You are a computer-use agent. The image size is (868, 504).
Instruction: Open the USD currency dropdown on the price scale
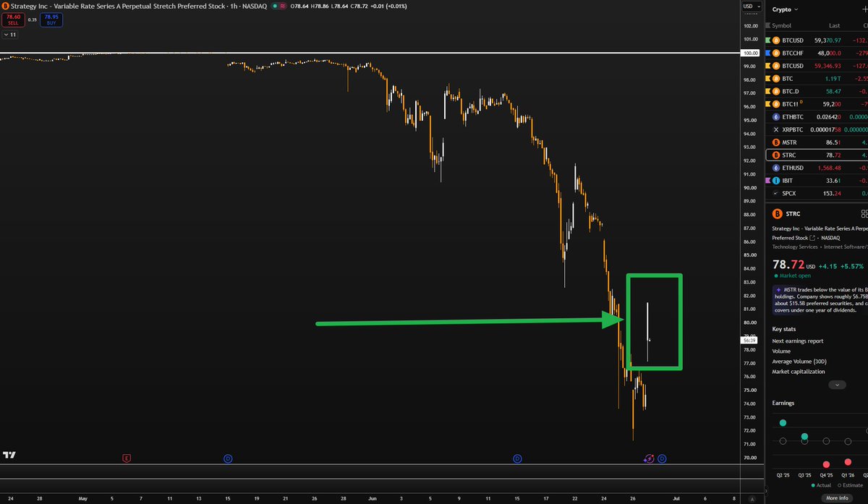point(752,7)
